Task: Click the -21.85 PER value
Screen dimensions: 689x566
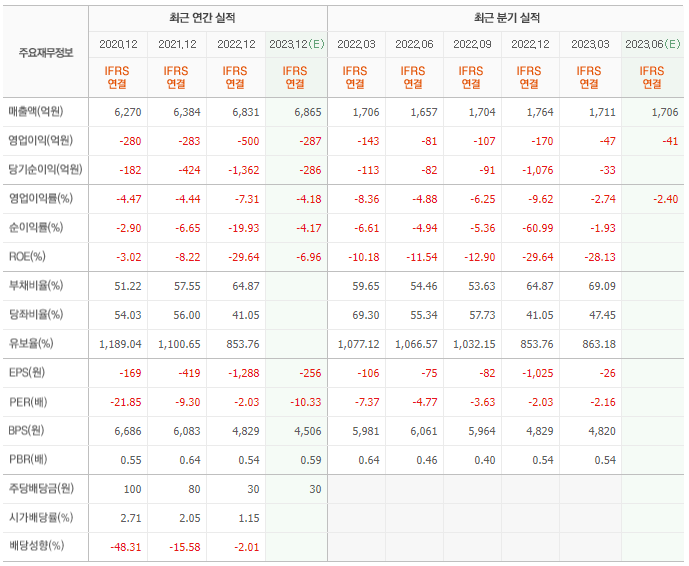Action: tap(126, 403)
